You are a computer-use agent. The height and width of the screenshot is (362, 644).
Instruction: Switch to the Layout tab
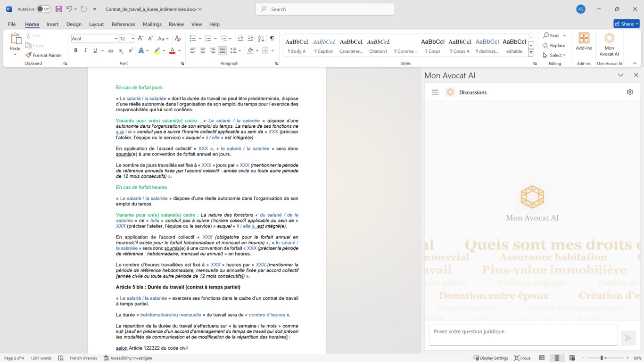[x=96, y=24]
